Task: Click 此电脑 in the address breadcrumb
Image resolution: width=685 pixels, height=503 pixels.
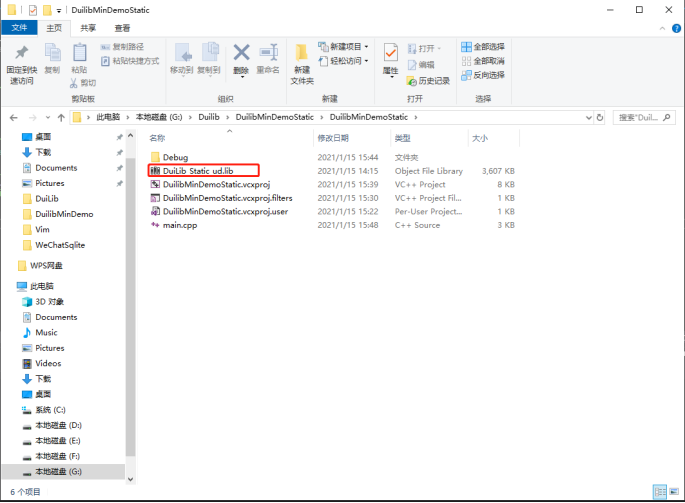Action: pyautogui.click(x=108, y=117)
